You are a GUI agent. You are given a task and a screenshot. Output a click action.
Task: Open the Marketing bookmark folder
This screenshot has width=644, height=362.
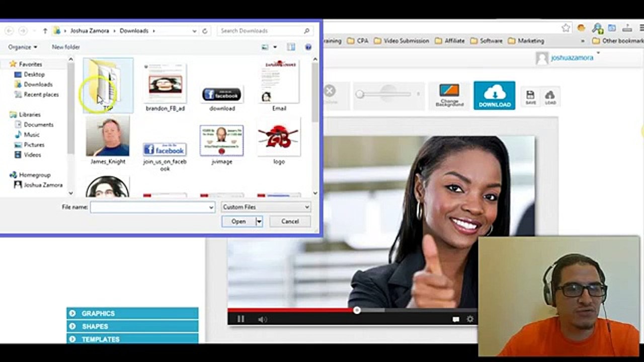tap(526, 41)
